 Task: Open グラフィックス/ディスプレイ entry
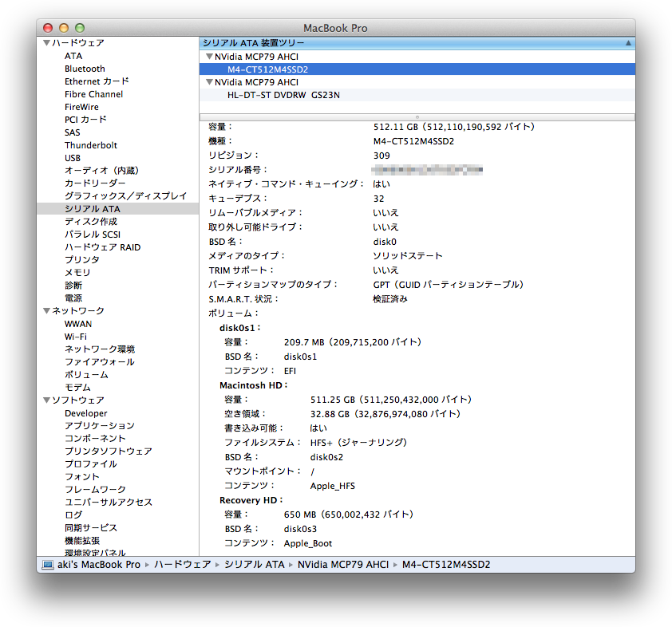click(x=126, y=196)
